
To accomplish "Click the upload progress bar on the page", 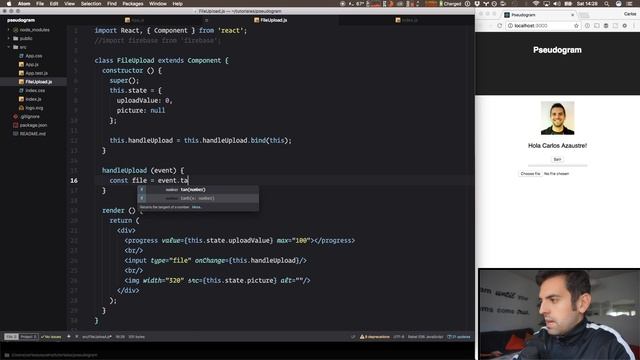I will (x=557, y=166).
